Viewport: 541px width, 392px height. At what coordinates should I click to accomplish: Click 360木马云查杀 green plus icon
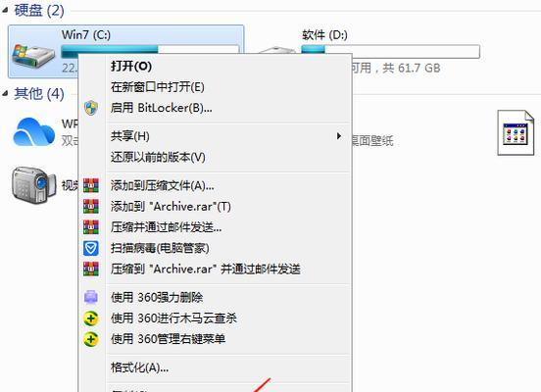91,318
